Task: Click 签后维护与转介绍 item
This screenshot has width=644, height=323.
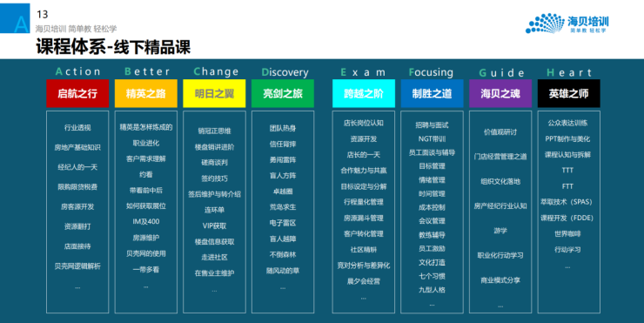Action: pos(214,194)
